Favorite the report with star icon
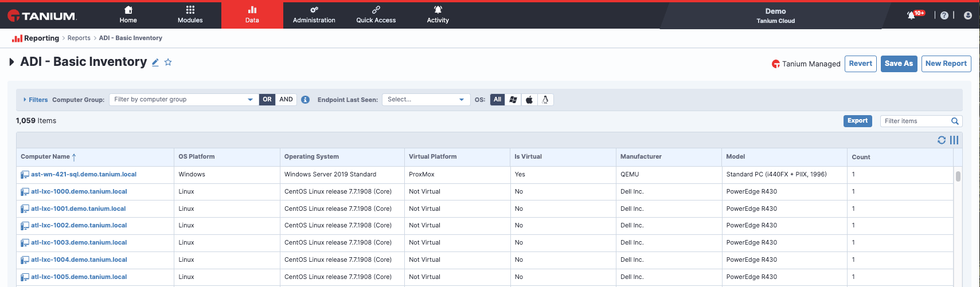The image size is (980, 287). point(168,62)
